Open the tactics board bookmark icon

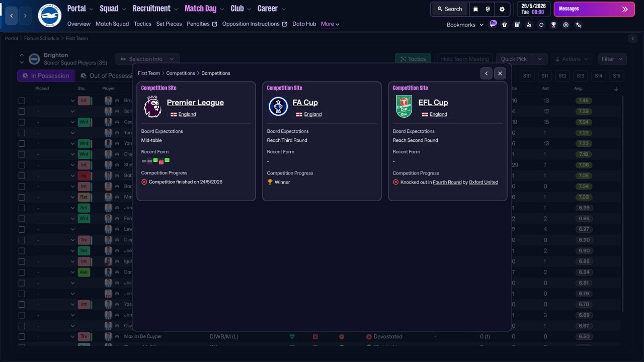(x=517, y=25)
